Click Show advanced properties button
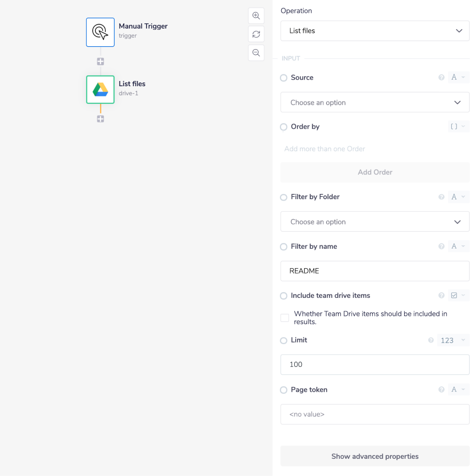This screenshot has height=476, width=476. [375, 456]
